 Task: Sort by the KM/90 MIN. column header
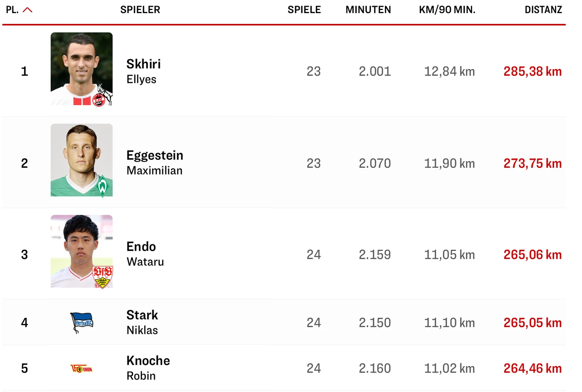447,10
